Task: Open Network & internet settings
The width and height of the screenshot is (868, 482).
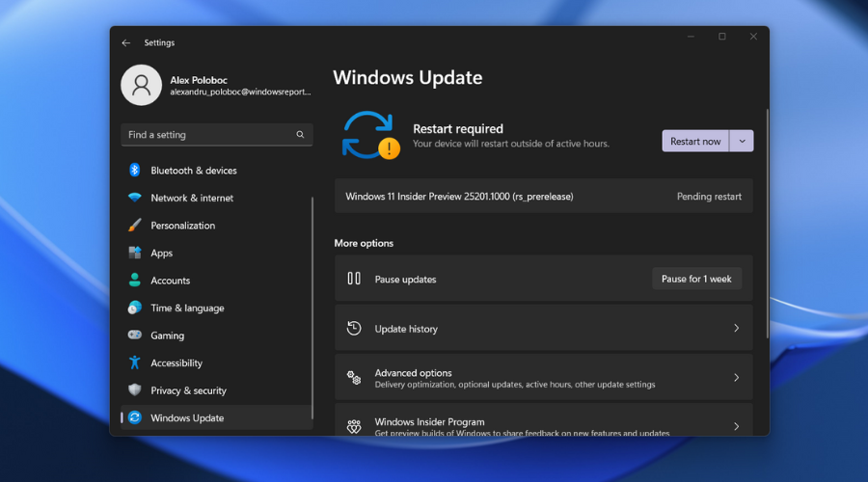Action: click(x=216, y=198)
